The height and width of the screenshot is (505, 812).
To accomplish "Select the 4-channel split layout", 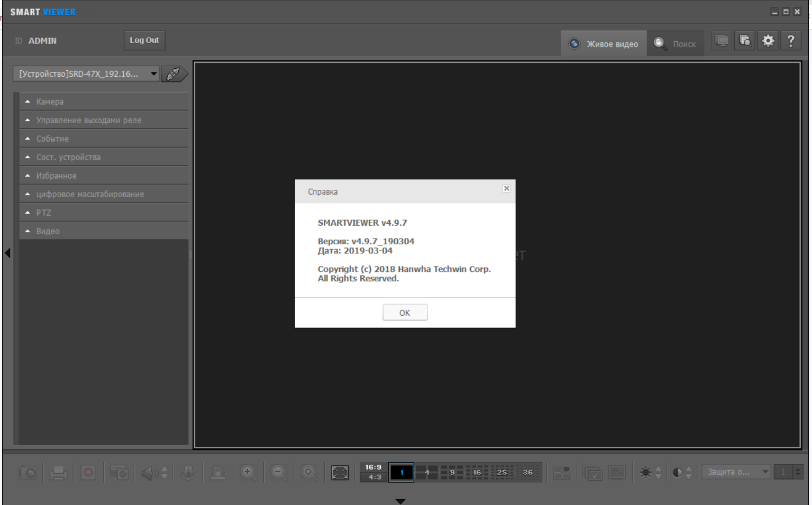I will coord(426,472).
